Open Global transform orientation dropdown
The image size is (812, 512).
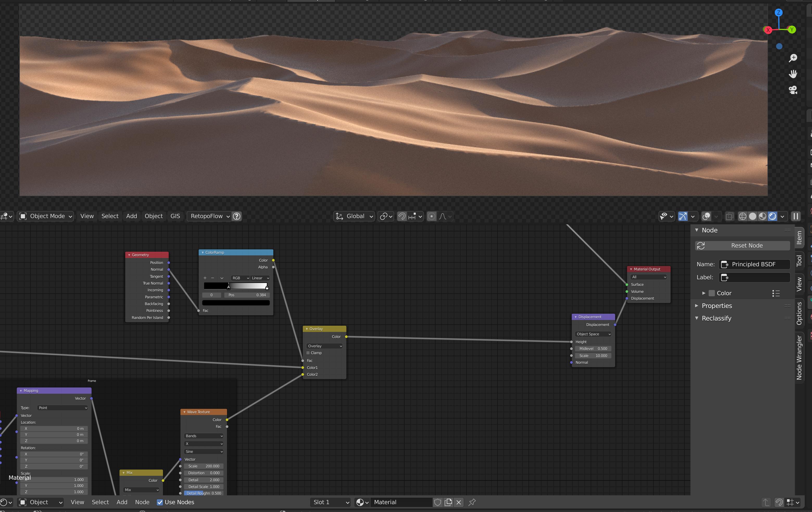point(354,216)
